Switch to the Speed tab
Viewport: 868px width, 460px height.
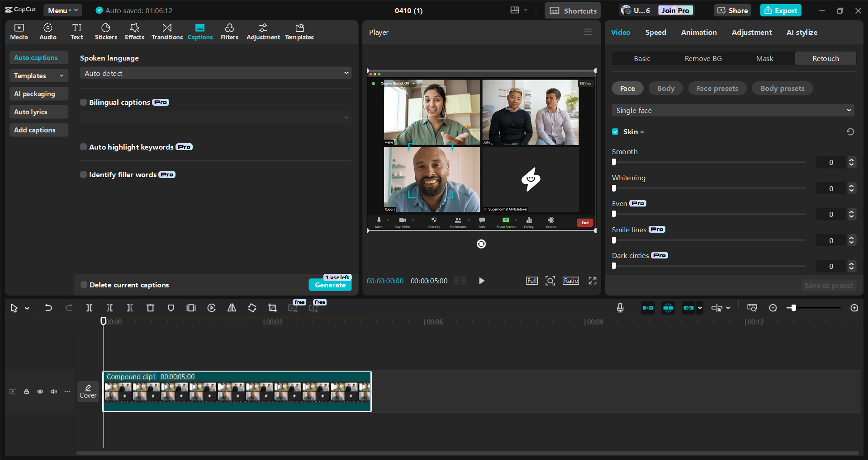pyautogui.click(x=655, y=32)
